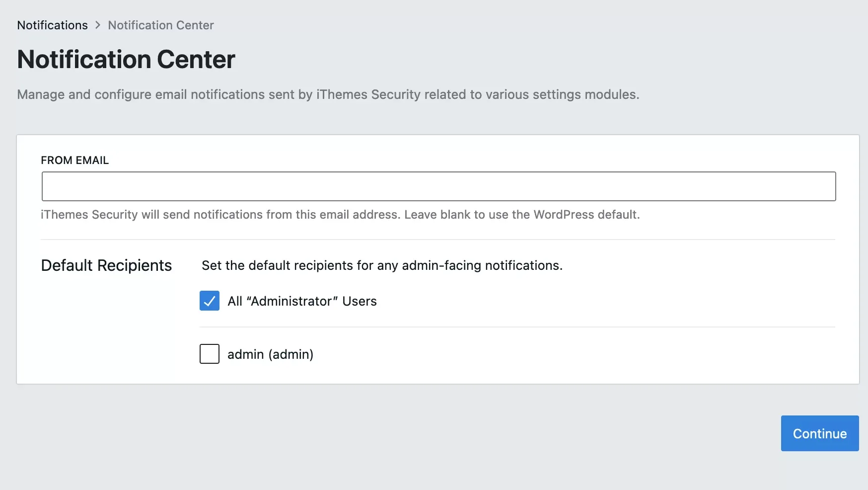Click the Notification Center breadcrumb item
Viewport: 868px width, 490px height.
pos(161,25)
